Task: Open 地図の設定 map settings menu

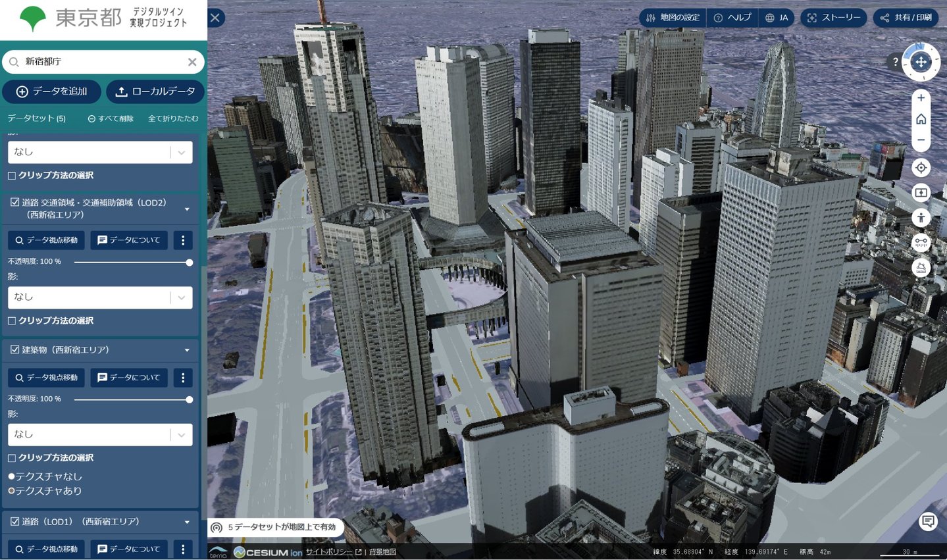Action: click(x=673, y=18)
